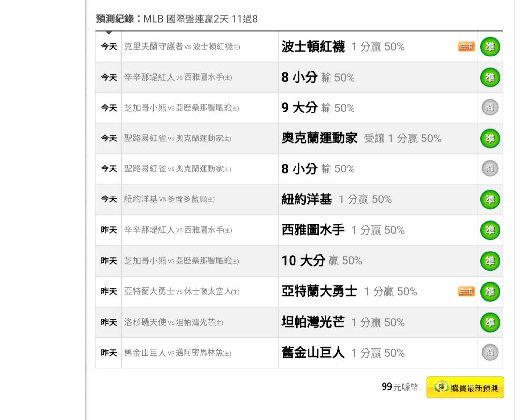This screenshot has width=531, height=420.
Task: Open 紐約洋基 vs 多倫多藍鳥 matchup
Action: pos(169,199)
